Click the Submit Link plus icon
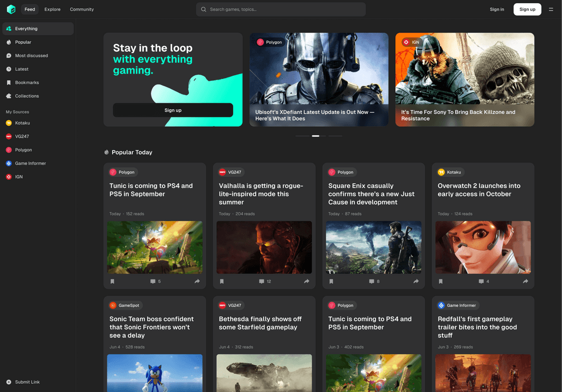 pyautogui.click(x=9, y=382)
